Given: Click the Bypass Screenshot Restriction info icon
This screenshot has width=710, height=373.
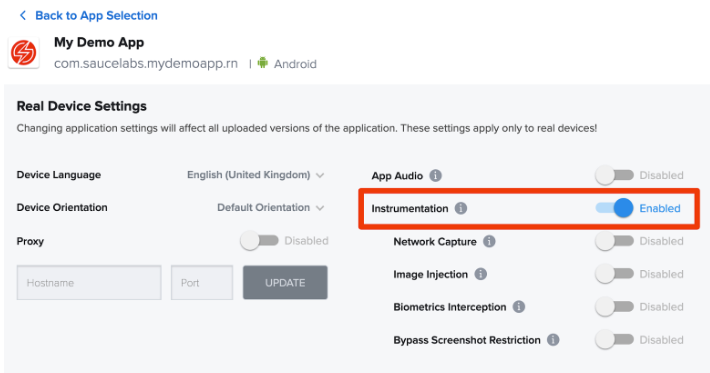Looking at the screenshot, I should 553,340.
